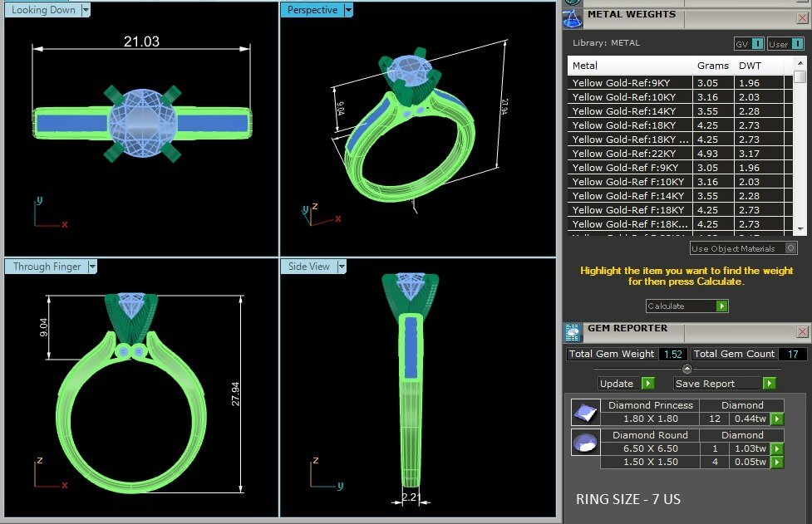The height and width of the screenshot is (524, 812).
Task: Click green arrow beside 0.05tw
Action: tap(777, 462)
